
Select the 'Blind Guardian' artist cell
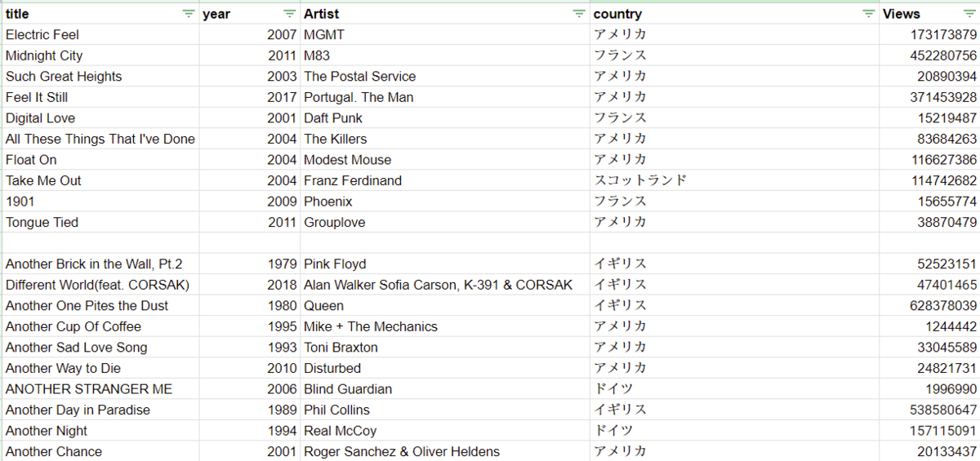pyautogui.click(x=445, y=388)
